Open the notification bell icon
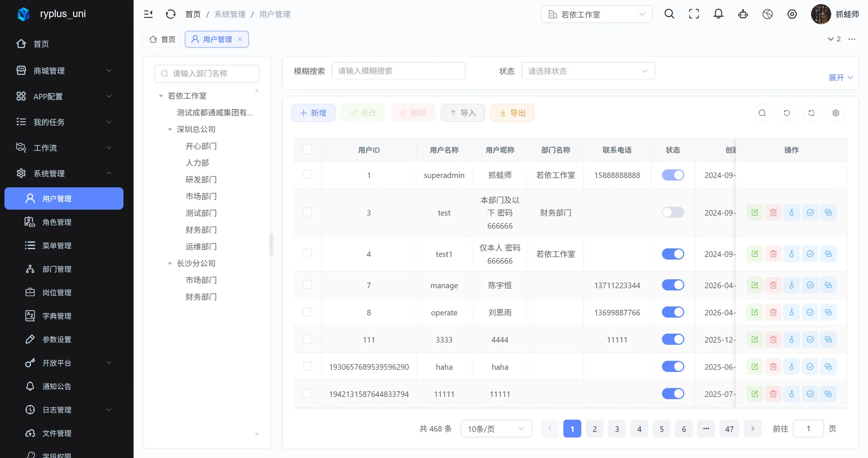This screenshot has width=868, height=458. 718,14
